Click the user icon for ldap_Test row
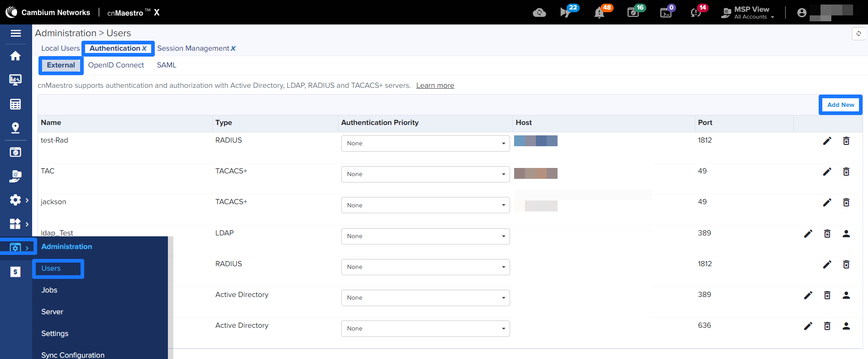The image size is (868, 359). coord(846,234)
